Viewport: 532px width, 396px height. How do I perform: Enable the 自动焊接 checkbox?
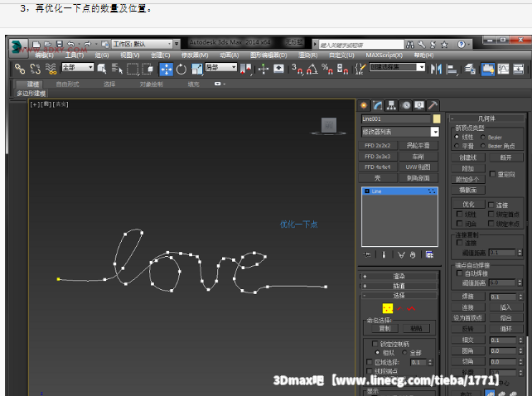click(459, 273)
